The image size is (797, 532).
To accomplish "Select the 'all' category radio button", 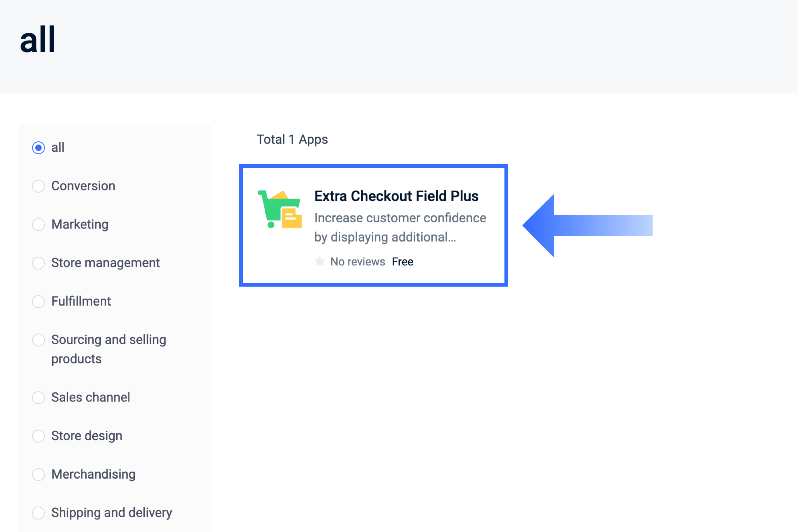I will click(38, 148).
